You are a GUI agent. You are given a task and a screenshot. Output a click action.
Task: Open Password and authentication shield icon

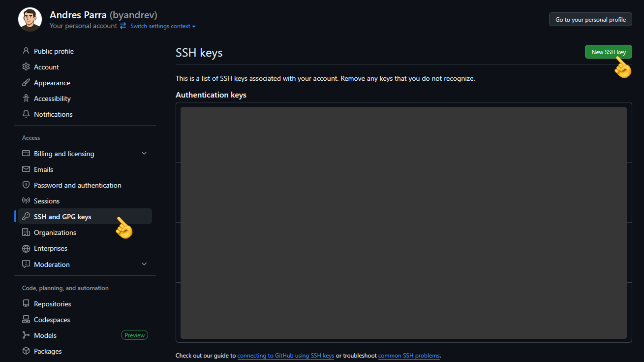tap(26, 185)
